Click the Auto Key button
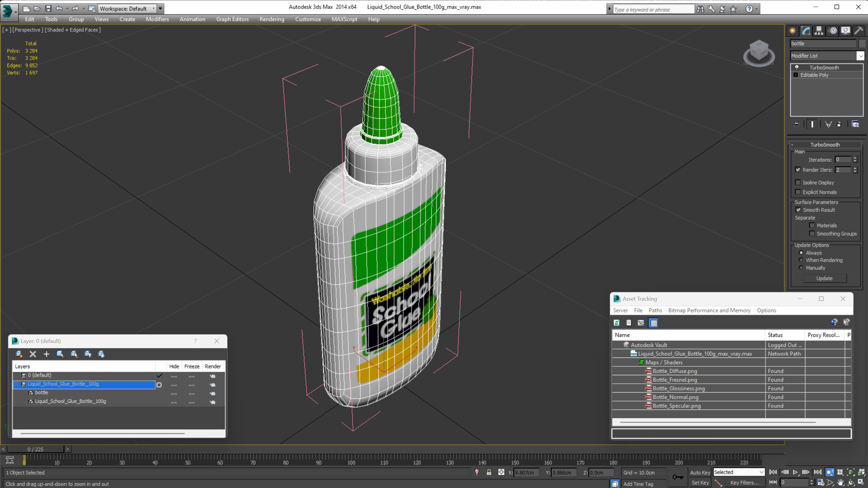The width and height of the screenshot is (868, 488). pyautogui.click(x=699, y=472)
